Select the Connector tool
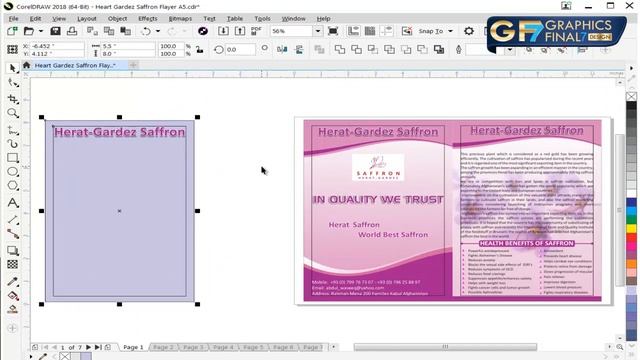The width and height of the screenshot is (640, 360). click(x=13, y=234)
